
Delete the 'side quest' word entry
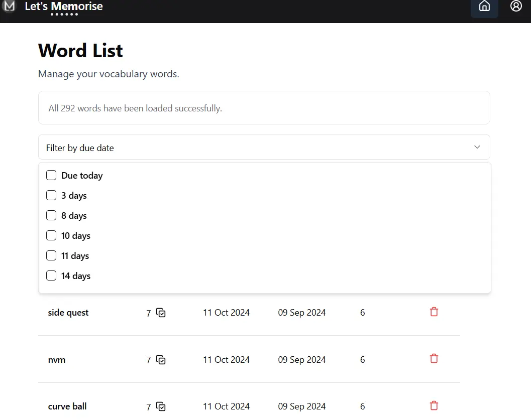(x=434, y=312)
